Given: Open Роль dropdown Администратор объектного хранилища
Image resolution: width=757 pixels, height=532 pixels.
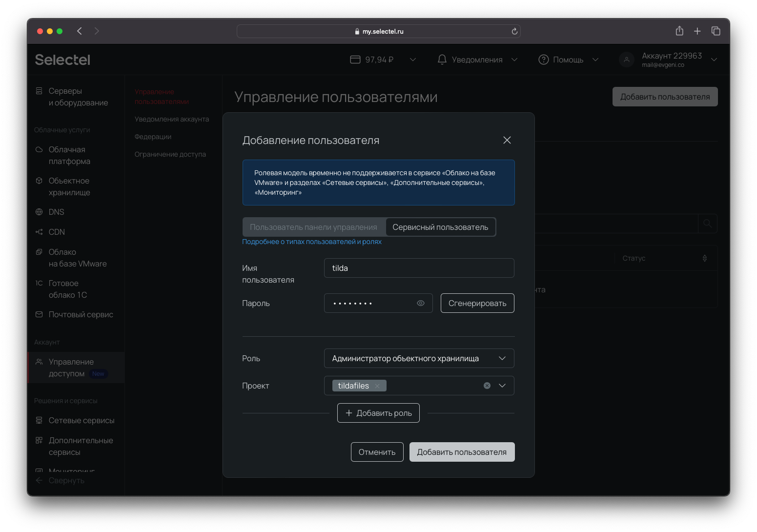Looking at the screenshot, I should coord(419,358).
